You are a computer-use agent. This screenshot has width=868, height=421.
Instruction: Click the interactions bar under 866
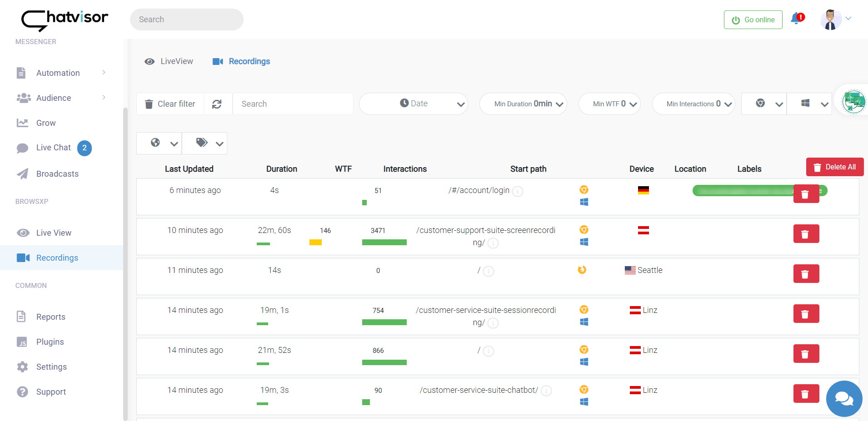pos(384,362)
